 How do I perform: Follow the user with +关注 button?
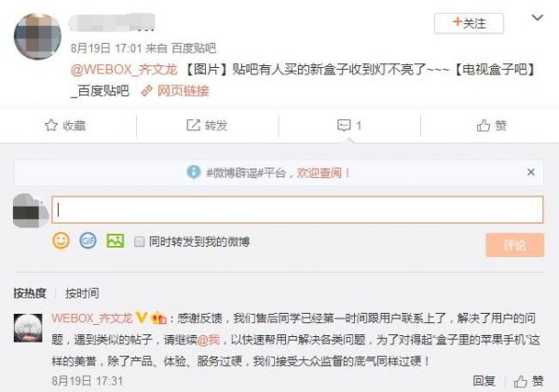point(469,23)
